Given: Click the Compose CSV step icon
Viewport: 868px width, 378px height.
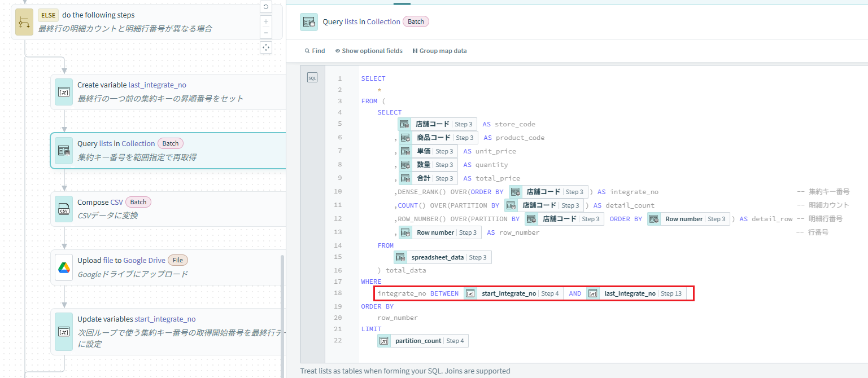Looking at the screenshot, I should (64, 209).
